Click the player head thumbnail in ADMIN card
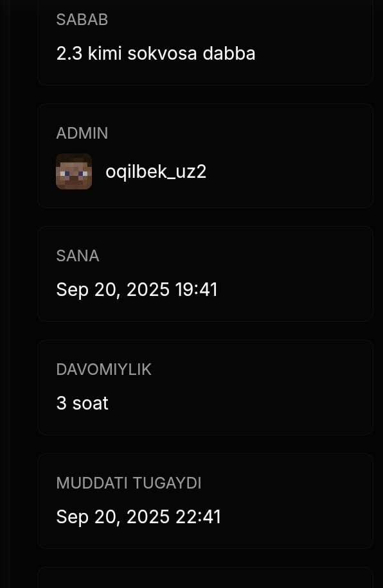This screenshot has height=588, width=383. click(x=74, y=171)
